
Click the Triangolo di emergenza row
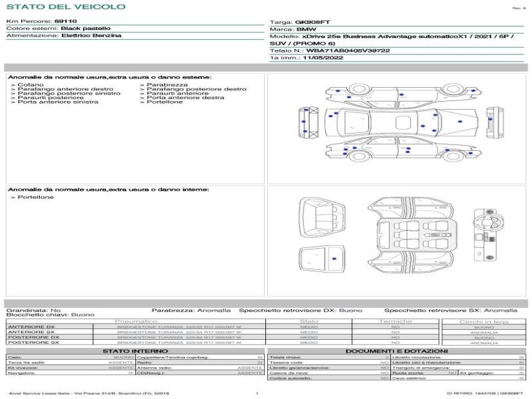click(x=458, y=368)
